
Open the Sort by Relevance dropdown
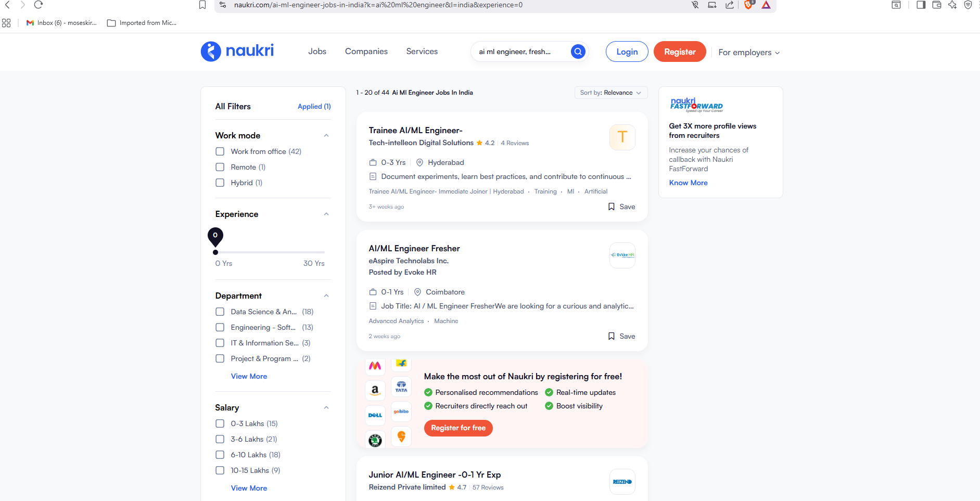tap(610, 93)
